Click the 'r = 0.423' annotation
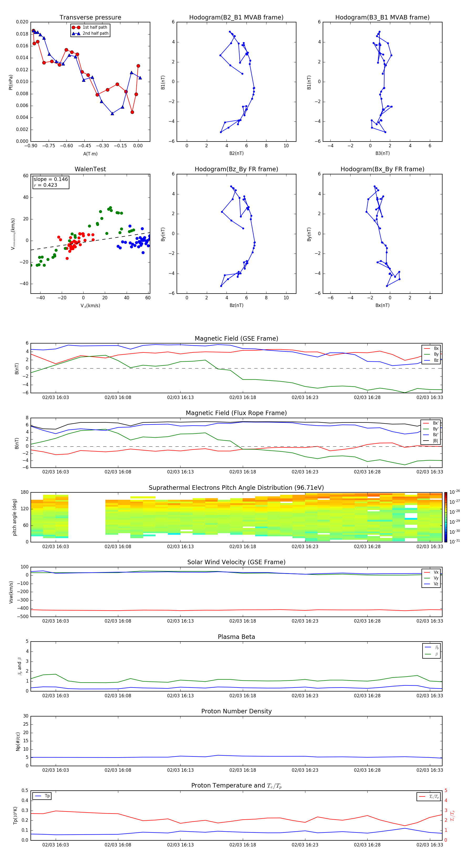Viewport: 473px width, 868px height. tap(45, 185)
